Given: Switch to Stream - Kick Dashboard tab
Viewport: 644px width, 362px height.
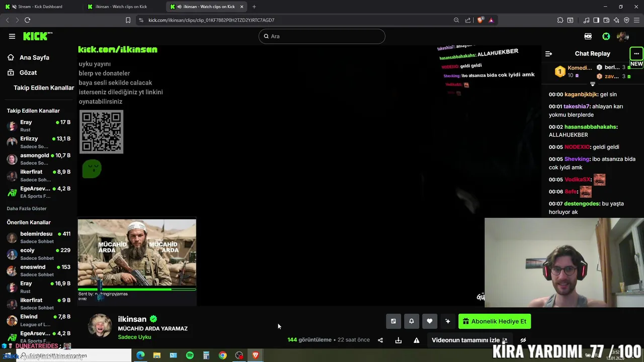Looking at the screenshot, I should [x=40, y=7].
